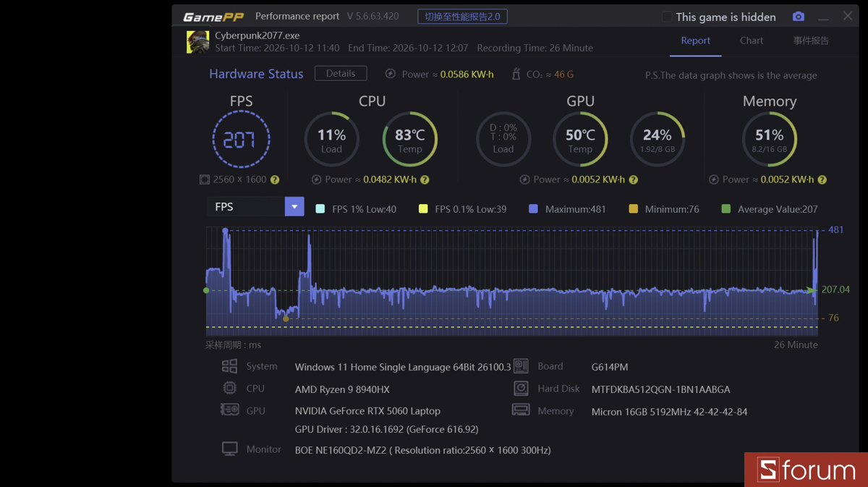Click the FPS metric combo box field

point(255,207)
